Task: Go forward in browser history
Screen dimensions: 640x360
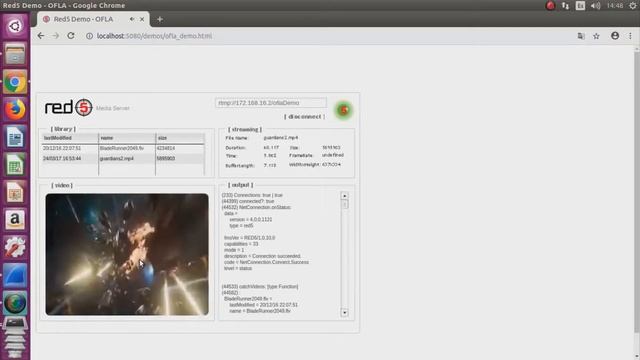Action: 56,36
